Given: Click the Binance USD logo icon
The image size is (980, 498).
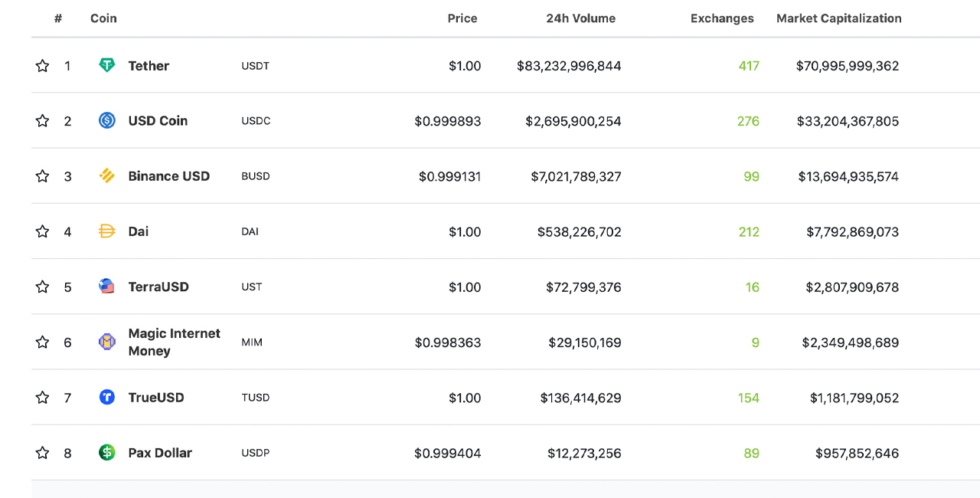Looking at the screenshot, I should 107,176.
